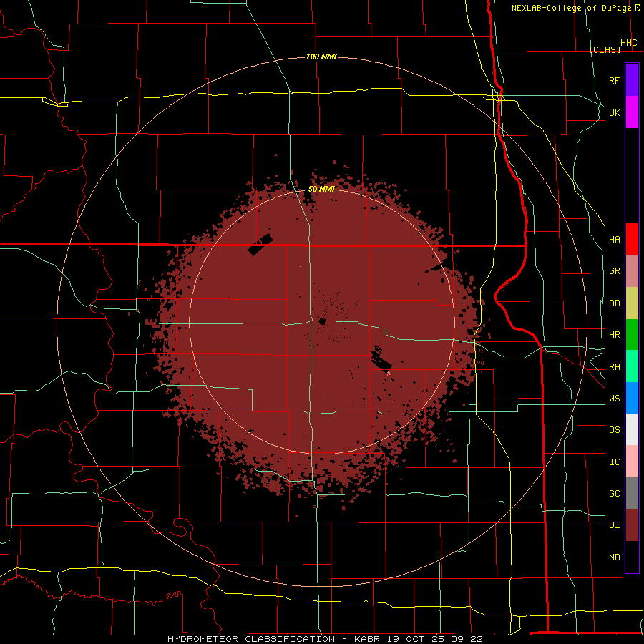The width and height of the screenshot is (644, 644).
Task: Click the 'UK' legend label
Action: 614,112
